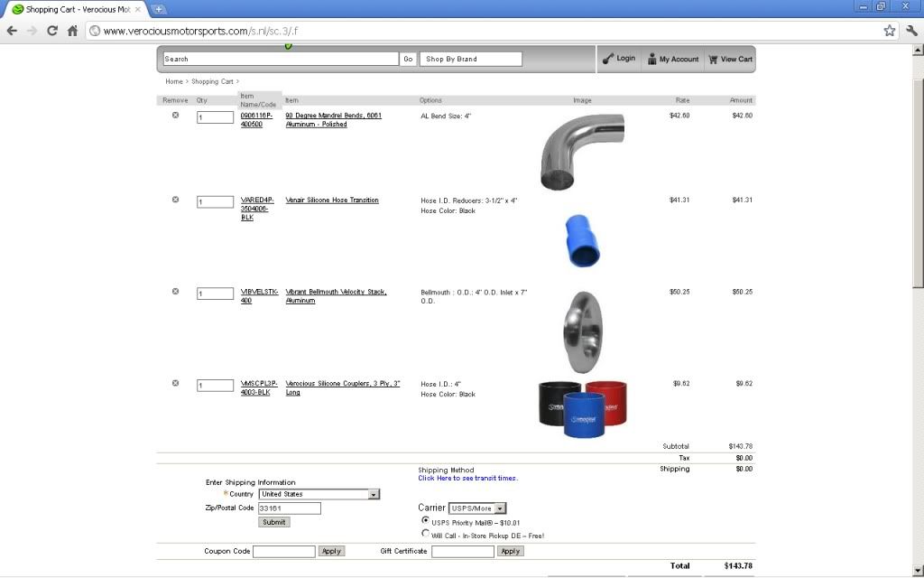Bookmark this page with the star icon
The width and height of the screenshot is (924, 578).
tap(889, 31)
